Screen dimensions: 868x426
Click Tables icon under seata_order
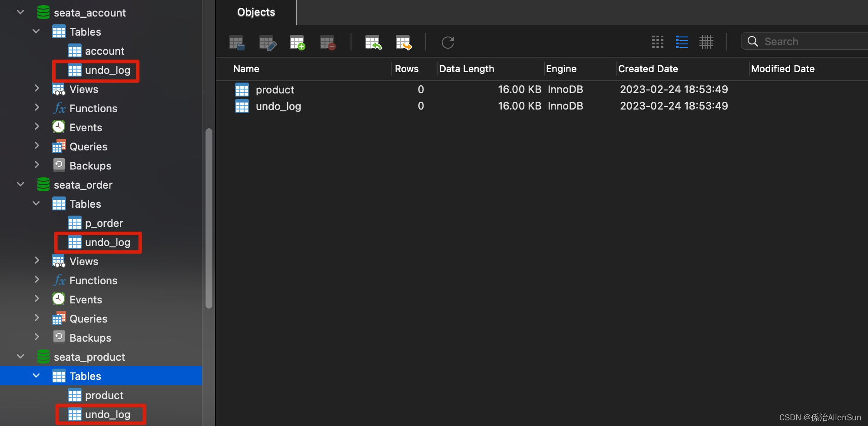point(59,204)
